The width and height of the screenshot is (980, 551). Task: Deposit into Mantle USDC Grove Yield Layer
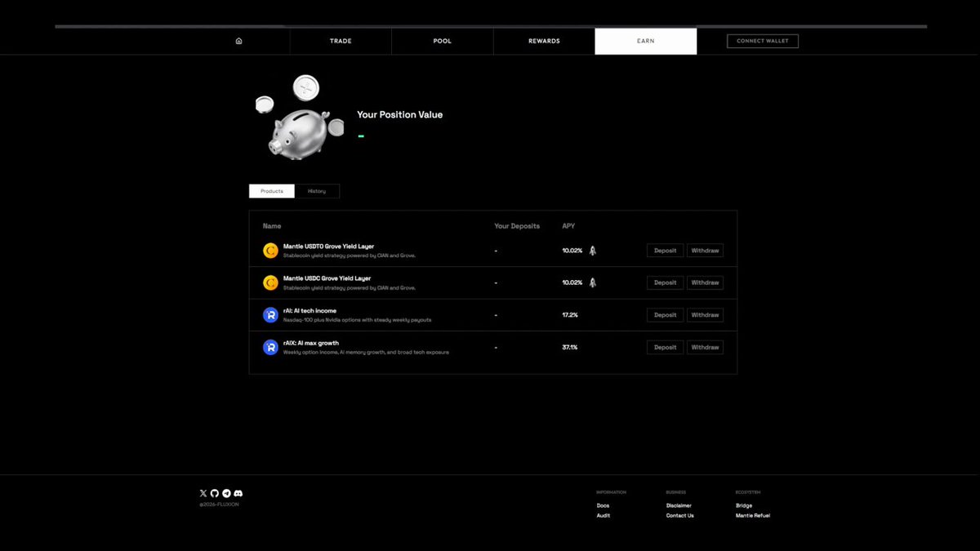coord(666,282)
